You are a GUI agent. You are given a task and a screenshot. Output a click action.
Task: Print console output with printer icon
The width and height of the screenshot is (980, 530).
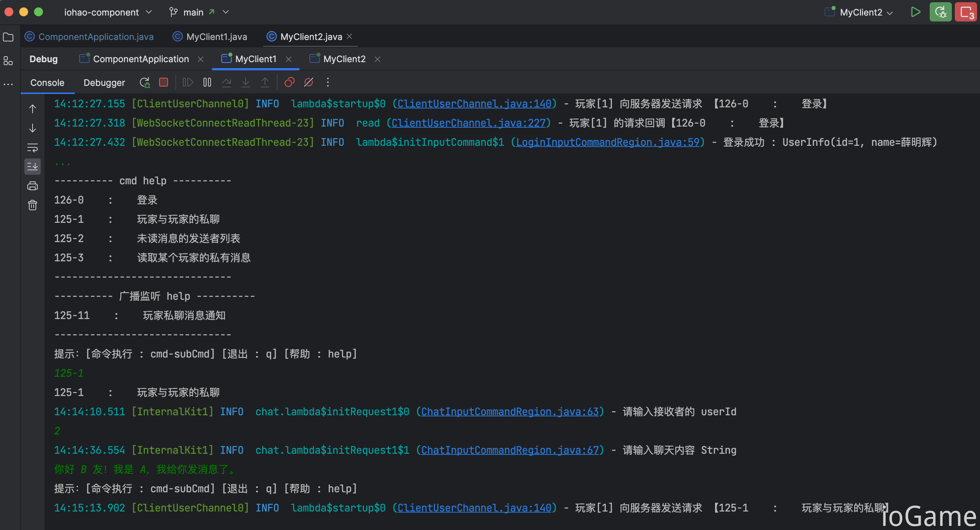[x=33, y=186]
